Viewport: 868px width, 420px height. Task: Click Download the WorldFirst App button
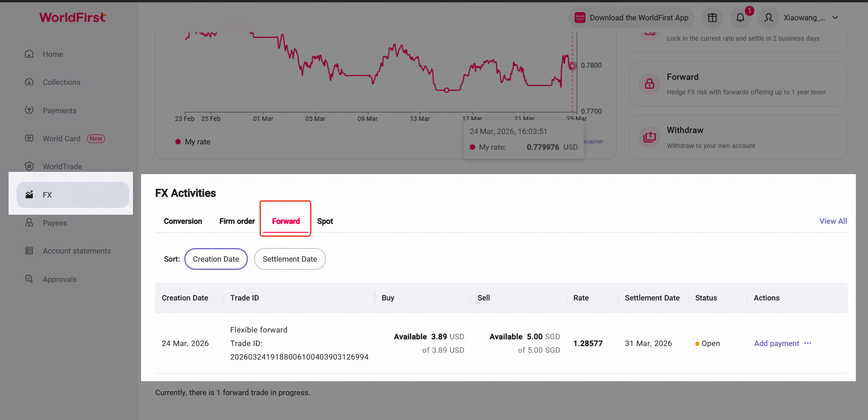tap(631, 18)
